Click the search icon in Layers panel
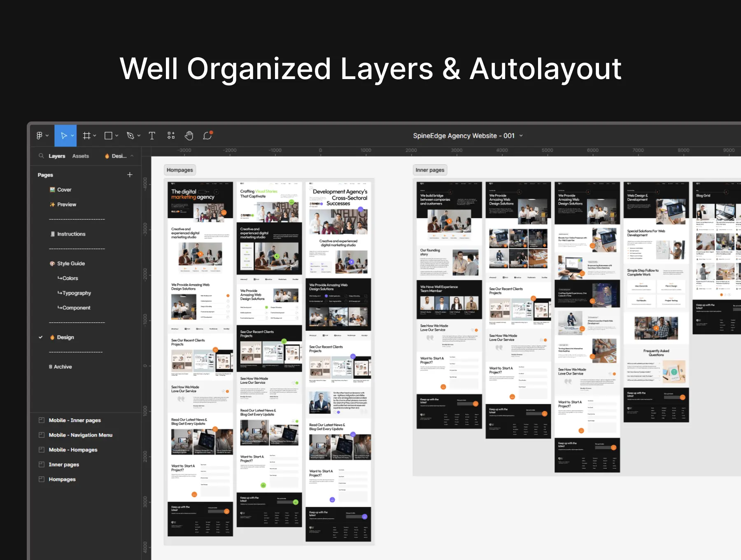741x560 pixels. (41, 156)
